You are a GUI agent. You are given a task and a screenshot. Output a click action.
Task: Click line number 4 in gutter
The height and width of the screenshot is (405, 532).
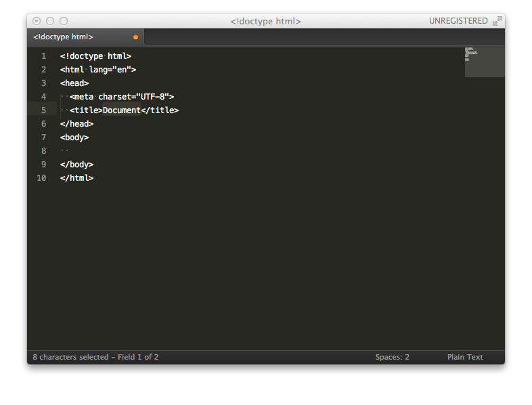pyautogui.click(x=43, y=97)
